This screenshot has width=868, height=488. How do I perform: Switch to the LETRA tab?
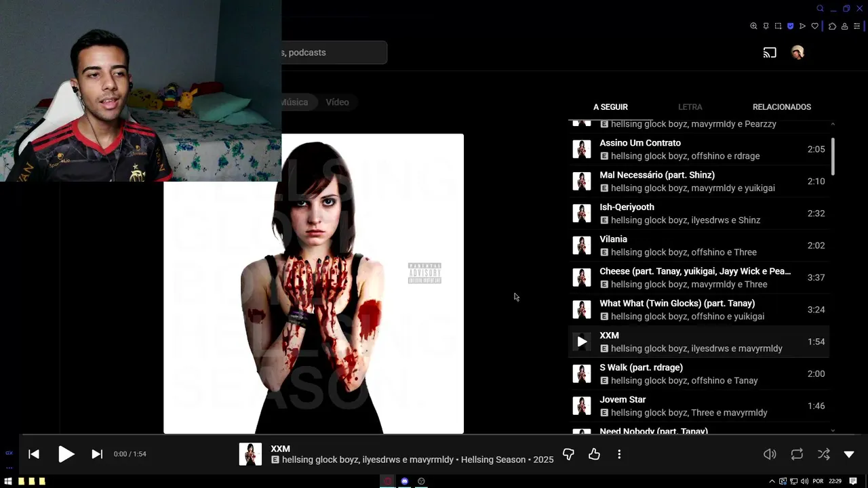pos(690,107)
